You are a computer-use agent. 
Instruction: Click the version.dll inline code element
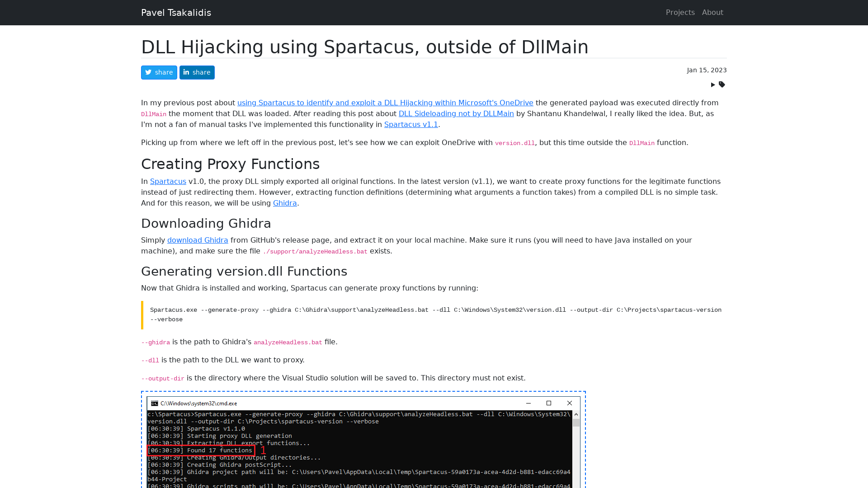point(515,143)
